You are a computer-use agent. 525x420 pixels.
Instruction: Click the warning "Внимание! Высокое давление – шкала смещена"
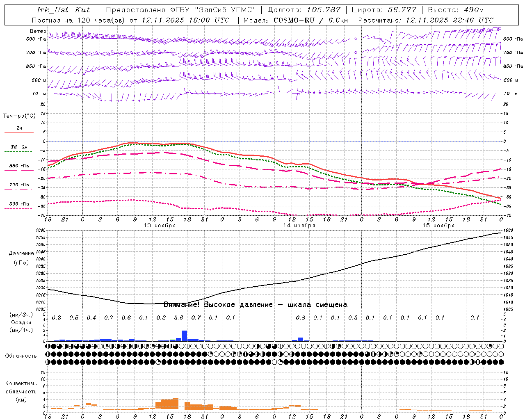256,305
